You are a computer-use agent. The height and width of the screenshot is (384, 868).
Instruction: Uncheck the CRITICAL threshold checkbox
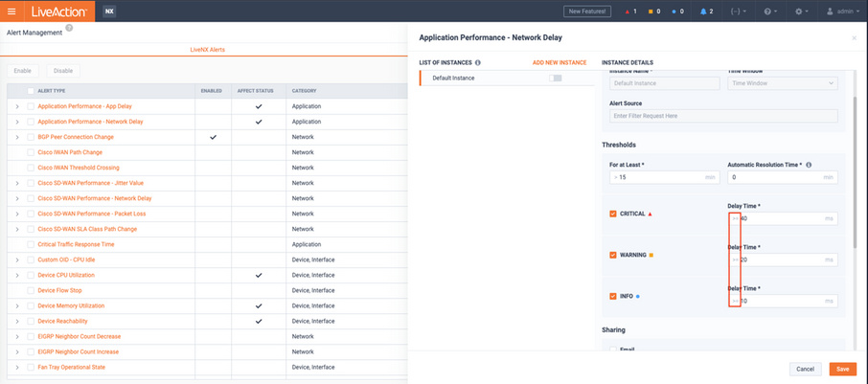(613, 214)
